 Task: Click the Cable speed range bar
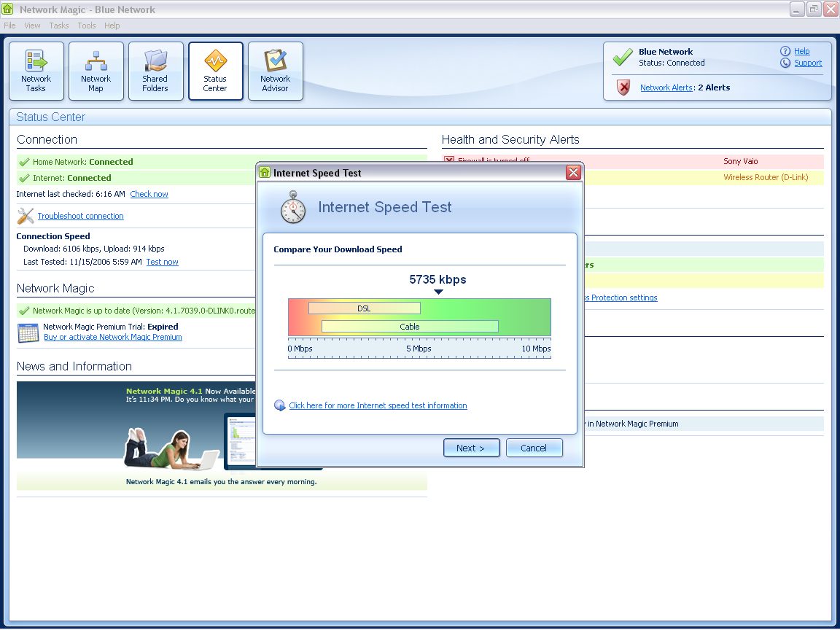(410, 326)
